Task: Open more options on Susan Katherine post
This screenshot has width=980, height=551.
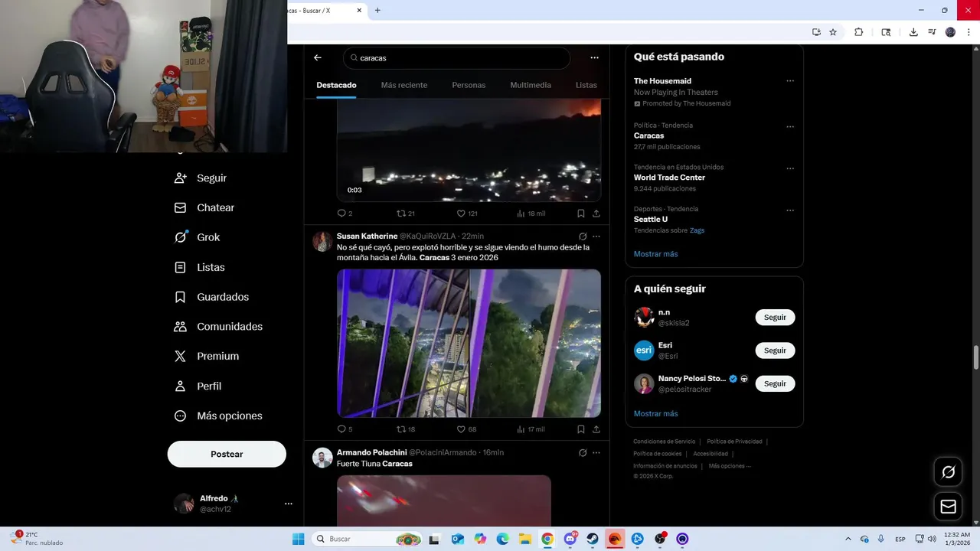Action: (x=596, y=236)
